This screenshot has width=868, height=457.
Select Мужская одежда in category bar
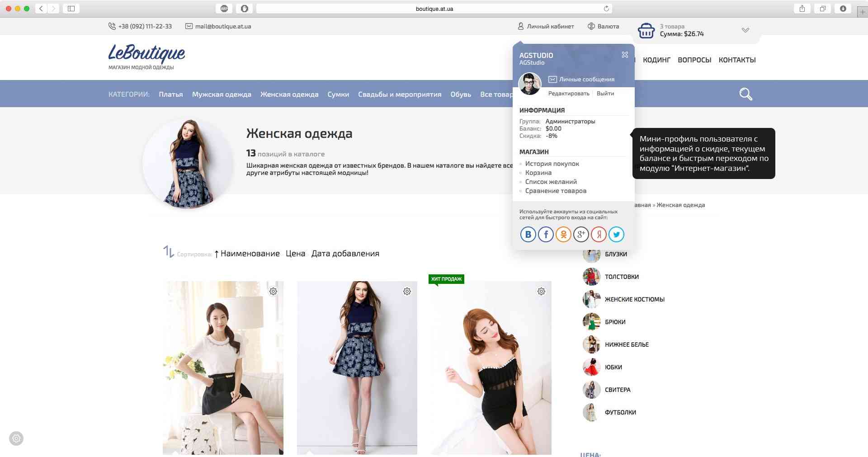(222, 94)
